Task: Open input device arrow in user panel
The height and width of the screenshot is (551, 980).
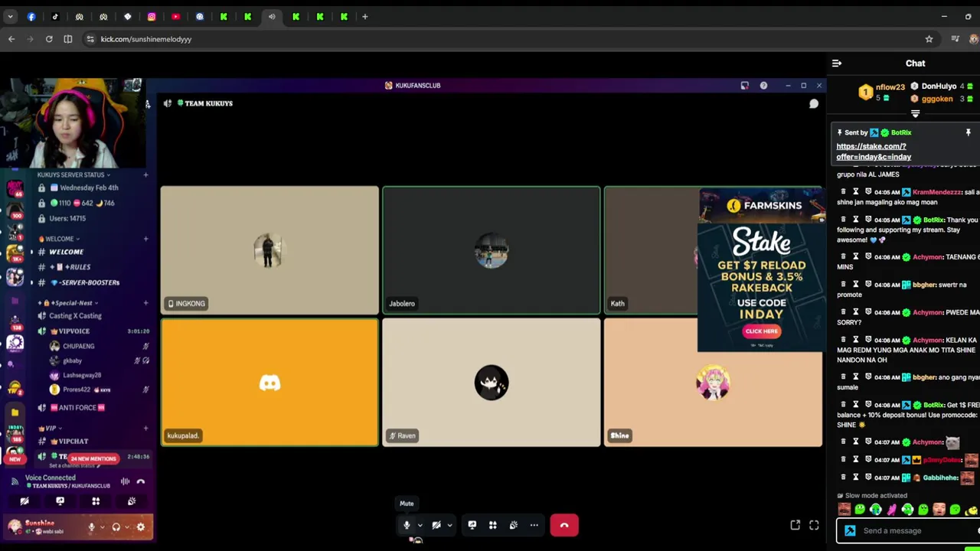Action: pos(102,527)
